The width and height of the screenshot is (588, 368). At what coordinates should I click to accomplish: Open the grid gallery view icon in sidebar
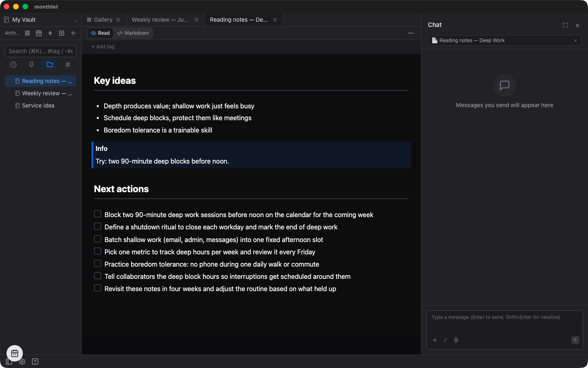pos(27,33)
